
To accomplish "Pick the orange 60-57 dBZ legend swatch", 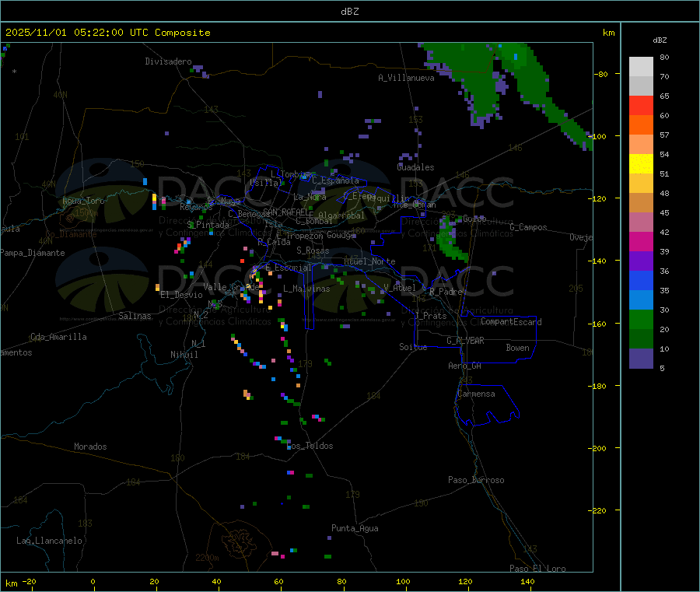I will pos(641,125).
